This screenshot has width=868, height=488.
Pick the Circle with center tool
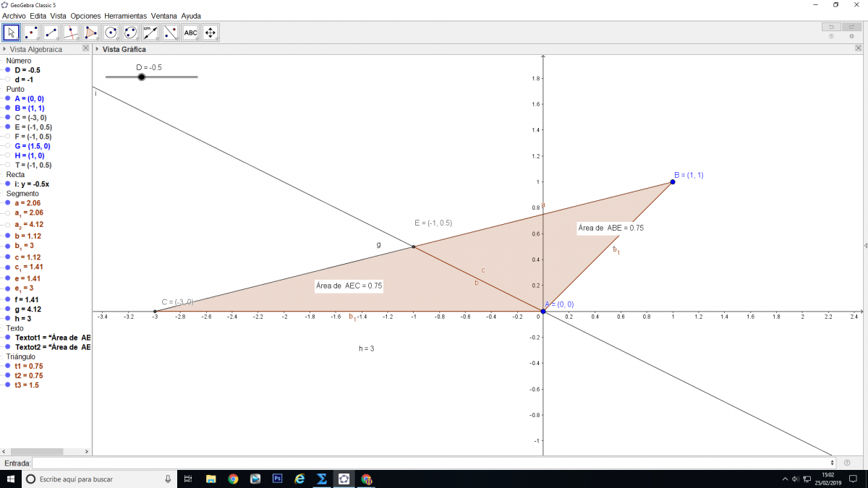pyautogui.click(x=111, y=33)
